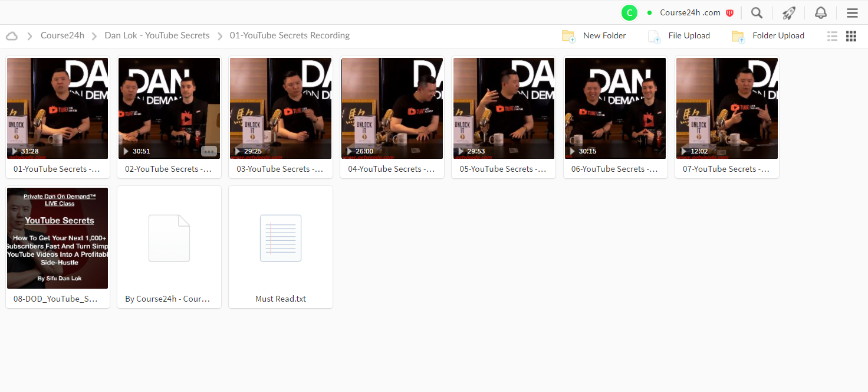Open the notifications bell

[x=820, y=13]
